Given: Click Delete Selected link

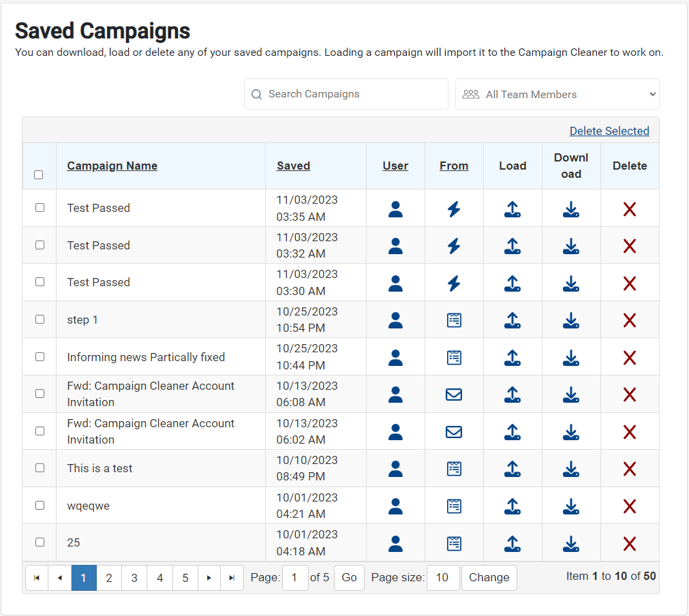Looking at the screenshot, I should (x=609, y=131).
